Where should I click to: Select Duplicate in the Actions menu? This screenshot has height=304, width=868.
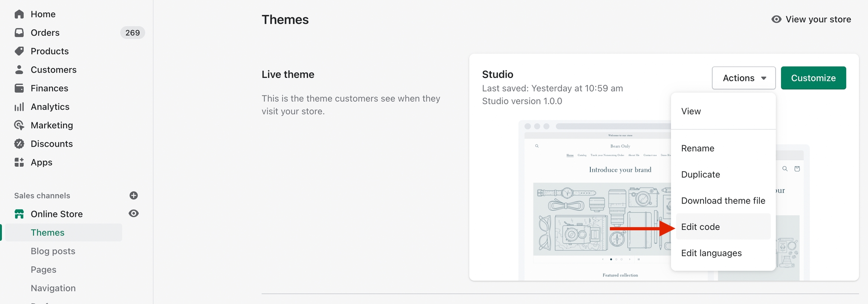pyautogui.click(x=700, y=175)
